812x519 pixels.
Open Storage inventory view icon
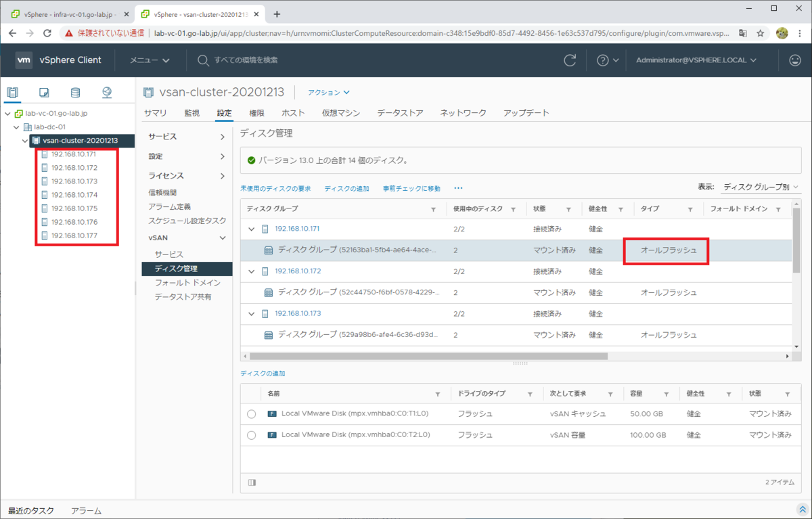pyautogui.click(x=75, y=93)
